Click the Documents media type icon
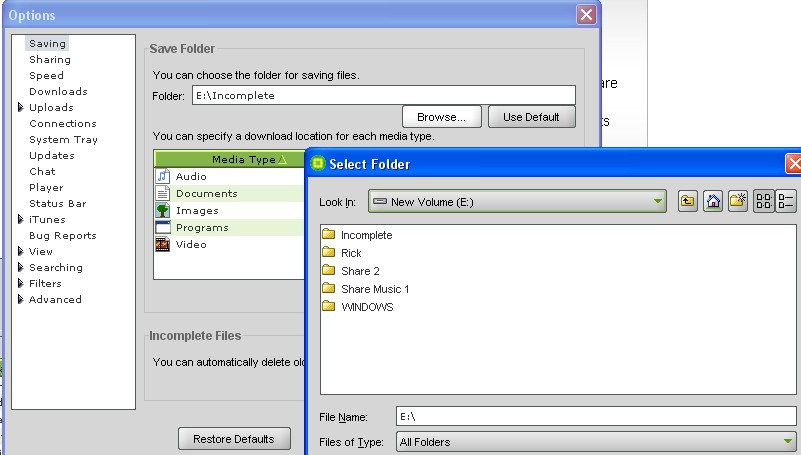801x455 pixels. click(x=162, y=193)
